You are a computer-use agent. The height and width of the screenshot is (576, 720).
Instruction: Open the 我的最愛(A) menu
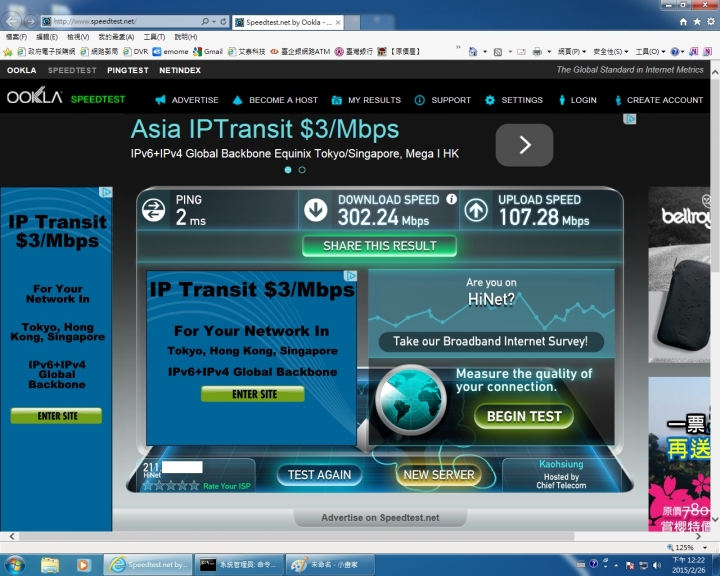tap(116, 37)
